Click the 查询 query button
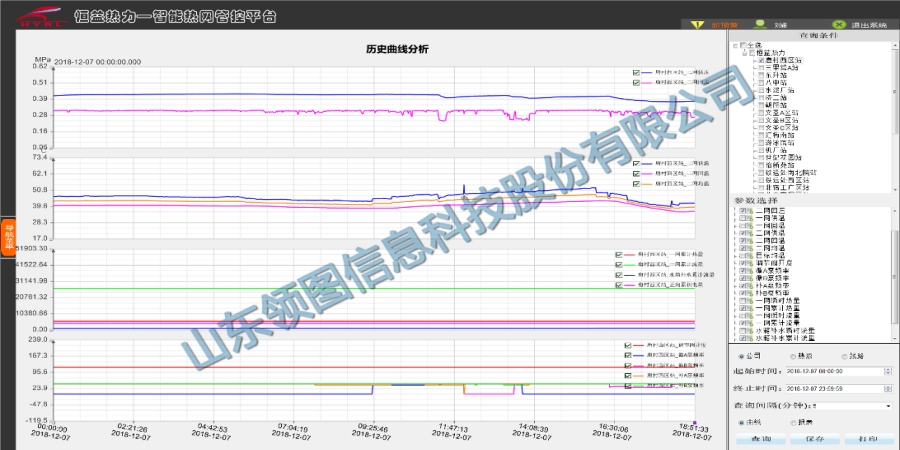 [x=760, y=439]
